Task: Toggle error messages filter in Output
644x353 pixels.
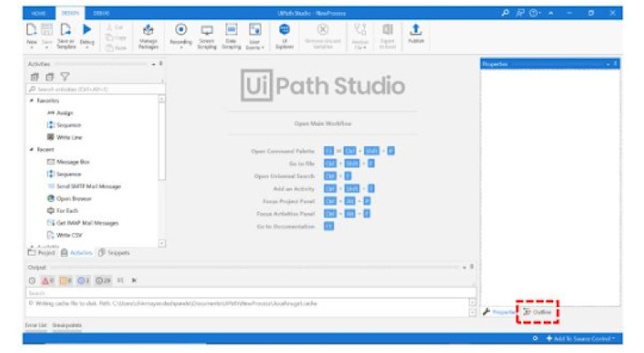Action: pos(47,280)
